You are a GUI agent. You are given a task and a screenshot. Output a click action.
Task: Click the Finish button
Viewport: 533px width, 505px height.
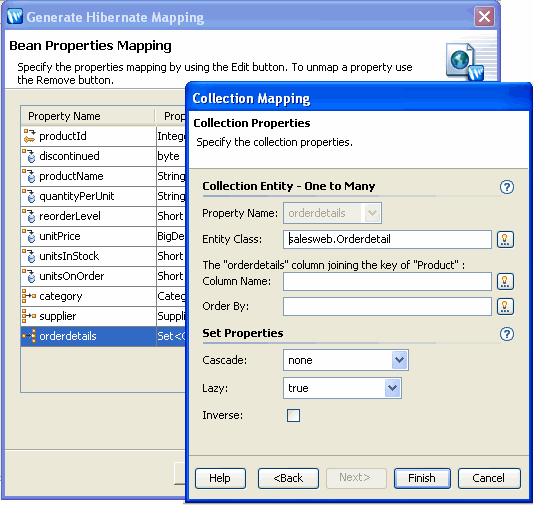422,478
